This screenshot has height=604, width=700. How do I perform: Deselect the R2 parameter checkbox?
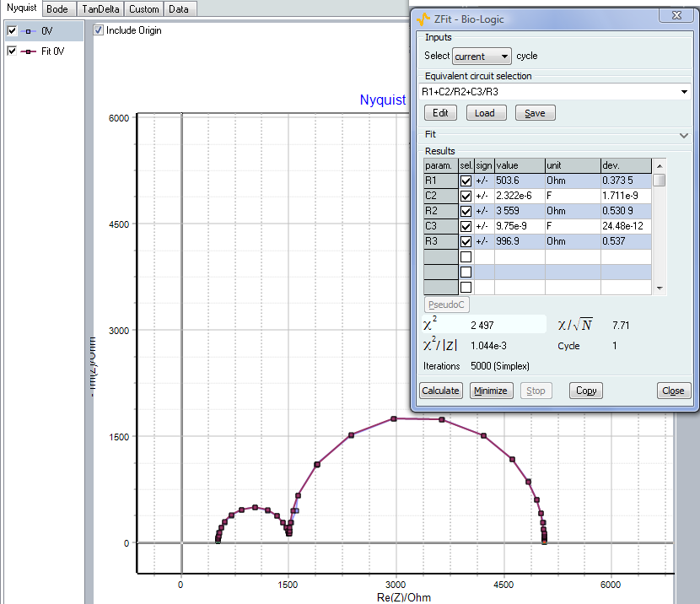click(466, 211)
